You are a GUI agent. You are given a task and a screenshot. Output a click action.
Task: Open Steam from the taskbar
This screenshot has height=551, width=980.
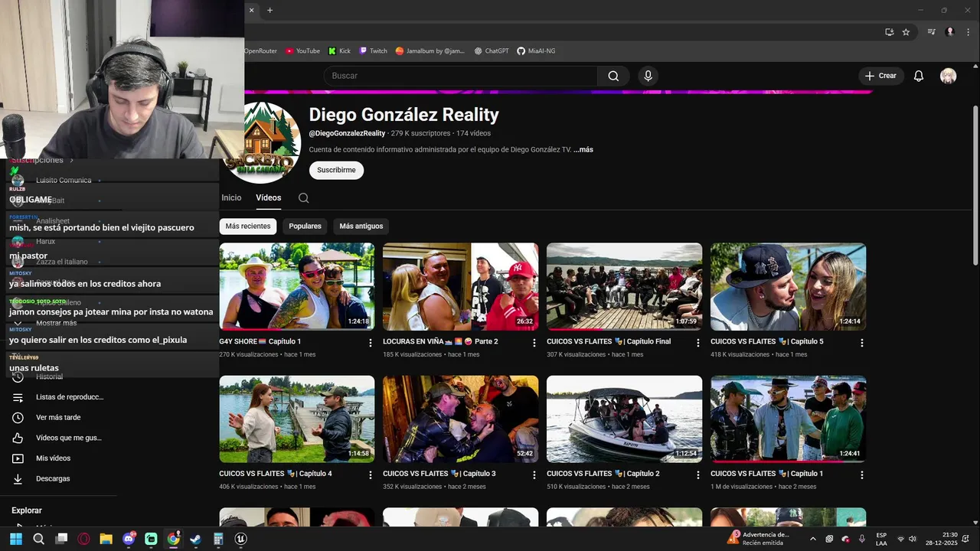click(195, 539)
